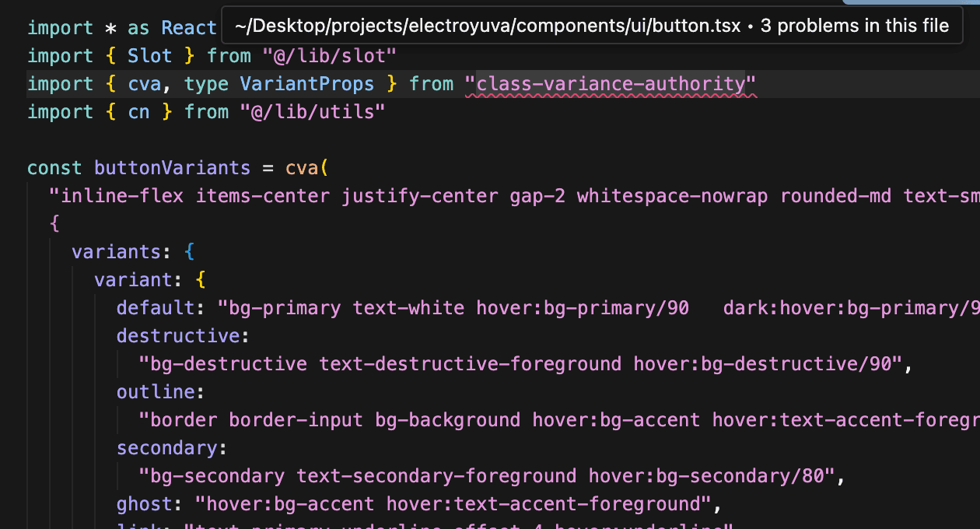The height and width of the screenshot is (529, 980).
Task: Click the "bg-destructive text-destructive-foreground" class string
Action: coord(520,364)
